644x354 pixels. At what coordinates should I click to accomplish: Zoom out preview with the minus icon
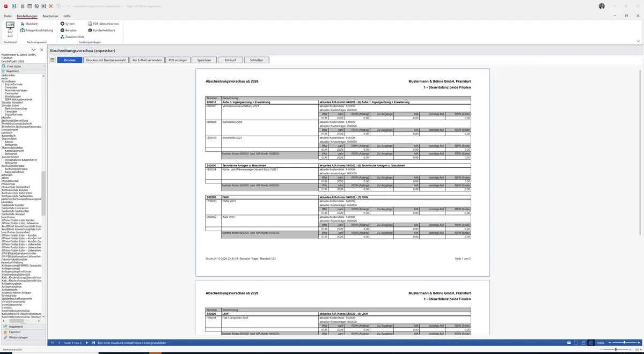(610, 343)
